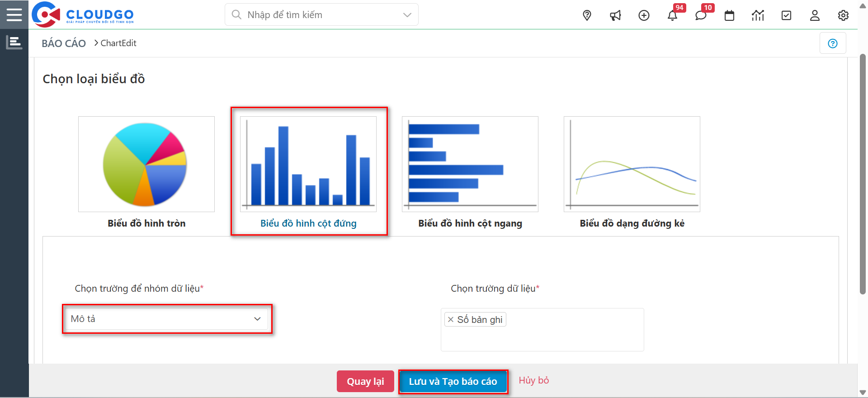Image resolution: width=868 pixels, height=398 pixels.
Task: Click the 'Hủy bỏ' link
Action: point(533,380)
